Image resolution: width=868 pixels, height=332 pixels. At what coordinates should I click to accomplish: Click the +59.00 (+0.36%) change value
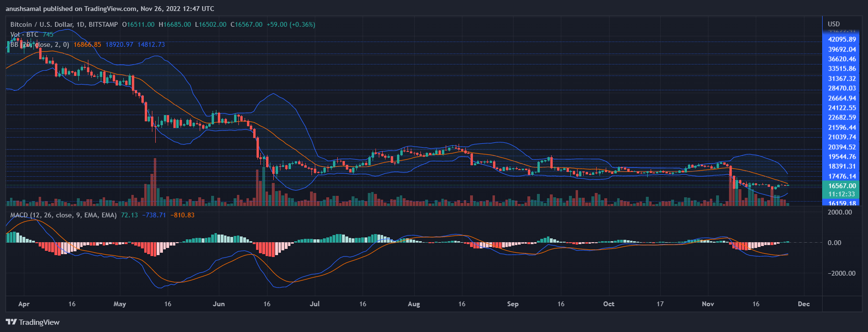290,24
